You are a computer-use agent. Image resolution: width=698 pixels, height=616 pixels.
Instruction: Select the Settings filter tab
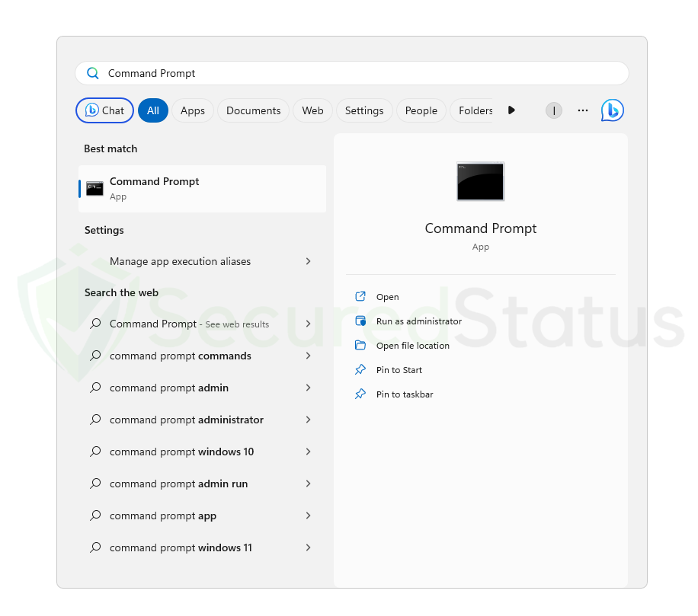(364, 110)
